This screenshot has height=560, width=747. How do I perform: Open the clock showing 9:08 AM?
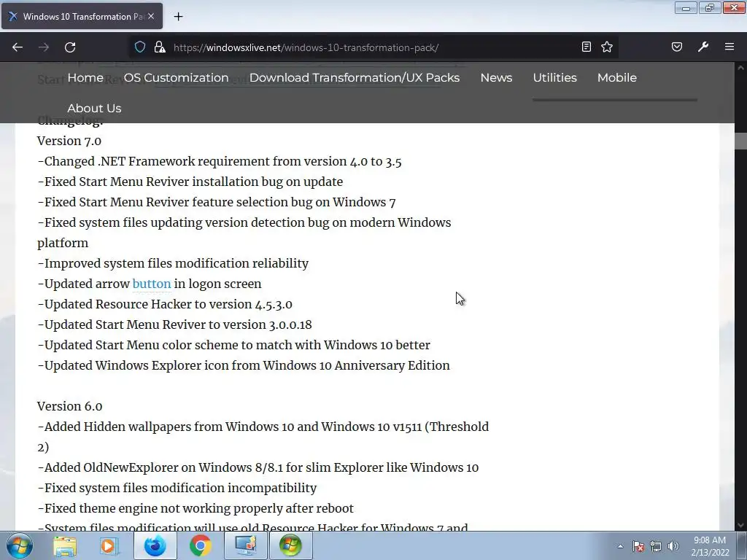pyautogui.click(x=710, y=546)
